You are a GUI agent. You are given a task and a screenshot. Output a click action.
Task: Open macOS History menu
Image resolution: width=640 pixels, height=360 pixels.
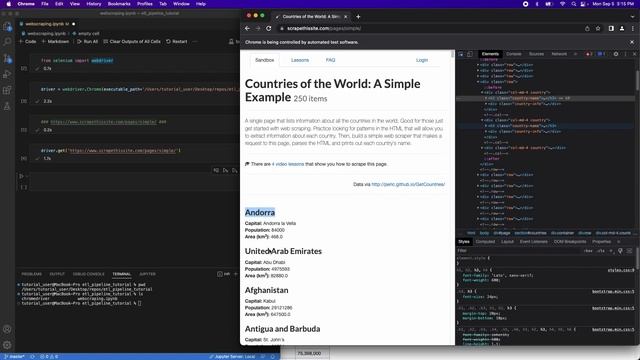(x=94, y=4)
